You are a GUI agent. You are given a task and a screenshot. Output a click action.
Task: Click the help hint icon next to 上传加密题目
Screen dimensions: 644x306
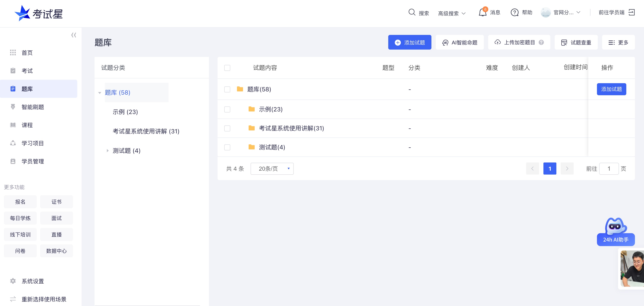[x=541, y=42]
